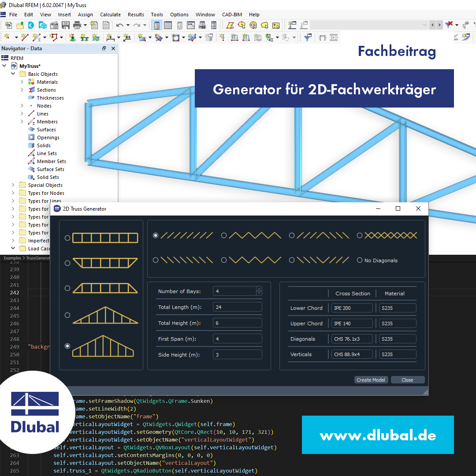Click the Open file folder icon

point(20,25)
